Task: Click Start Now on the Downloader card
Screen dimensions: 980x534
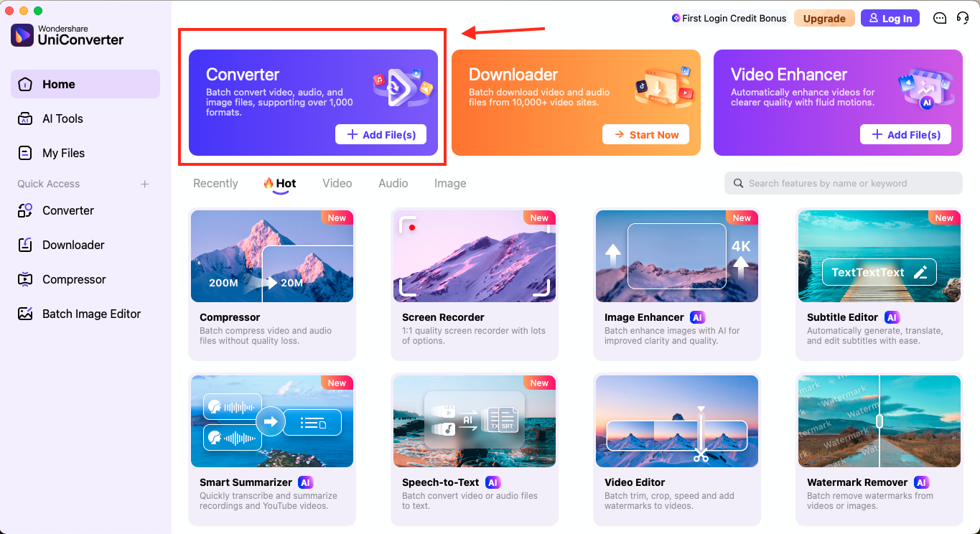Action: pyautogui.click(x=645, y=134)
